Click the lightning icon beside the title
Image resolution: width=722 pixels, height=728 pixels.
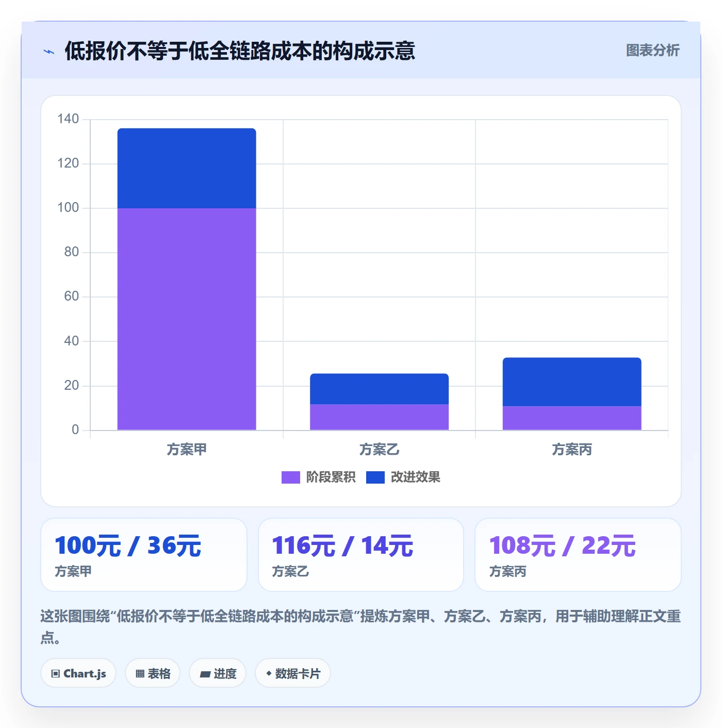pyautogui.click(x=49, y=52)
